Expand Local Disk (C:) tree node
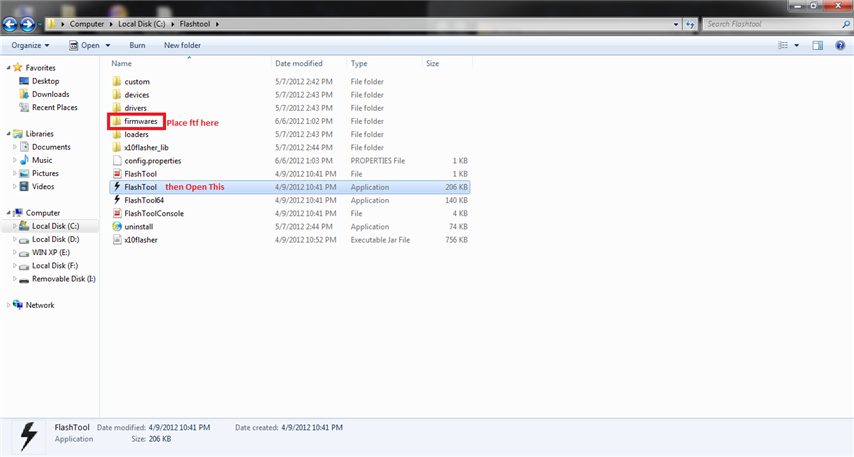The height and width of the screenshot is (457, 854). point(15,226)
